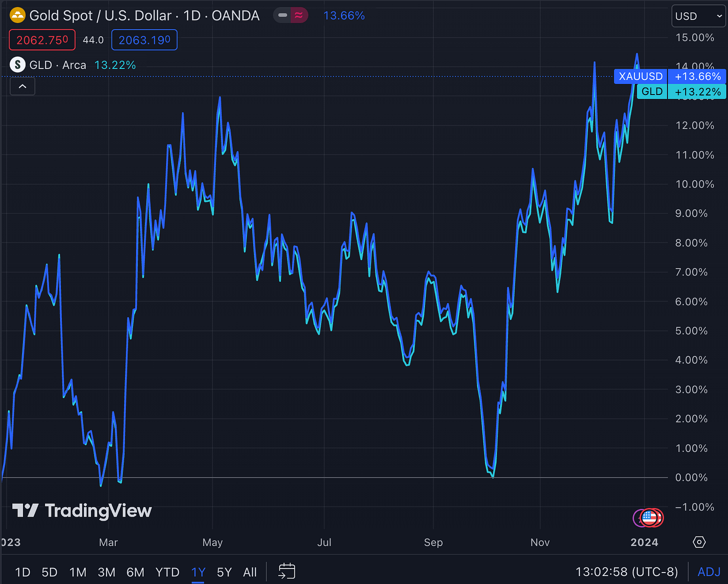Click the +13.66% scale value tag
728x584 pixels.
[x=697, y=76]
